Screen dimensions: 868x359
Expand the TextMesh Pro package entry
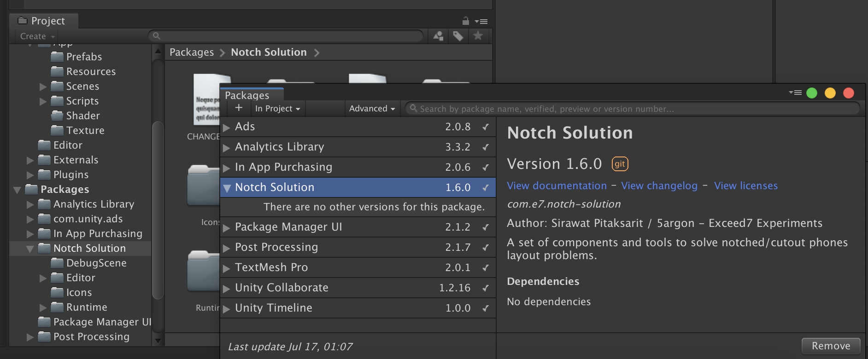227,268
